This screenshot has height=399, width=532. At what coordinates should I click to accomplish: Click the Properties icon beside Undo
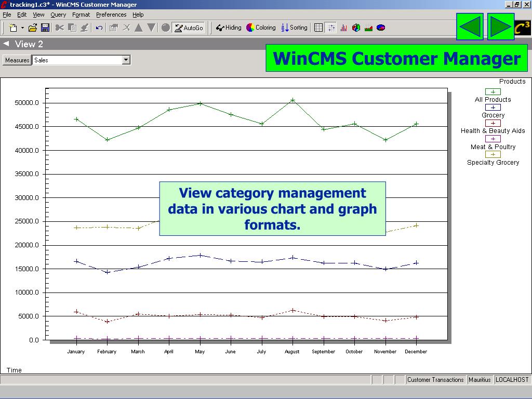[x=113, y=28]
